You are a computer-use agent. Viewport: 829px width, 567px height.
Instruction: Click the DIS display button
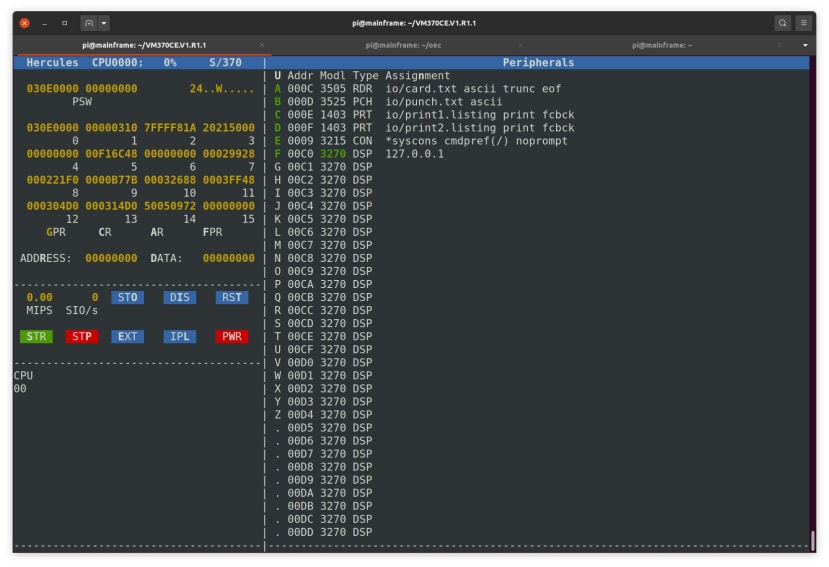[x=180, y=297]
